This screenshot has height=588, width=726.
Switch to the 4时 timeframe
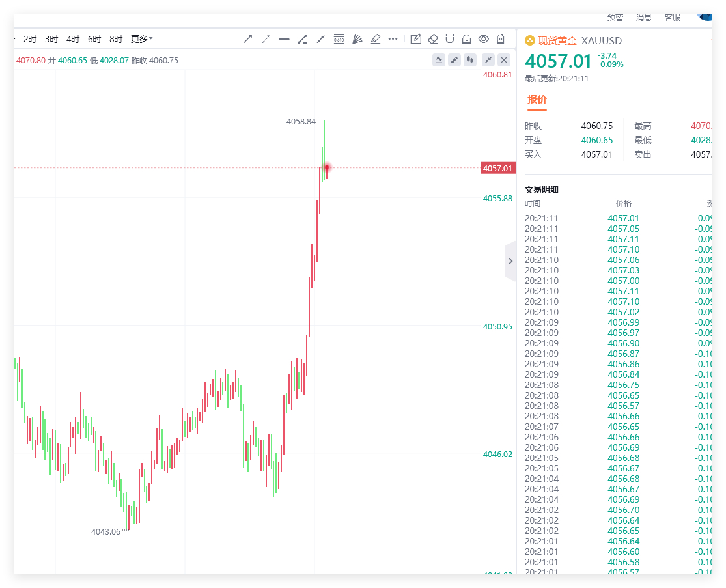point(73,39)
